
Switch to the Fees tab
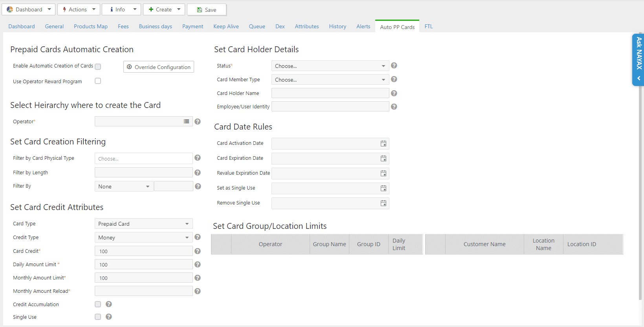pyautogui.click(x=123, y=26)
